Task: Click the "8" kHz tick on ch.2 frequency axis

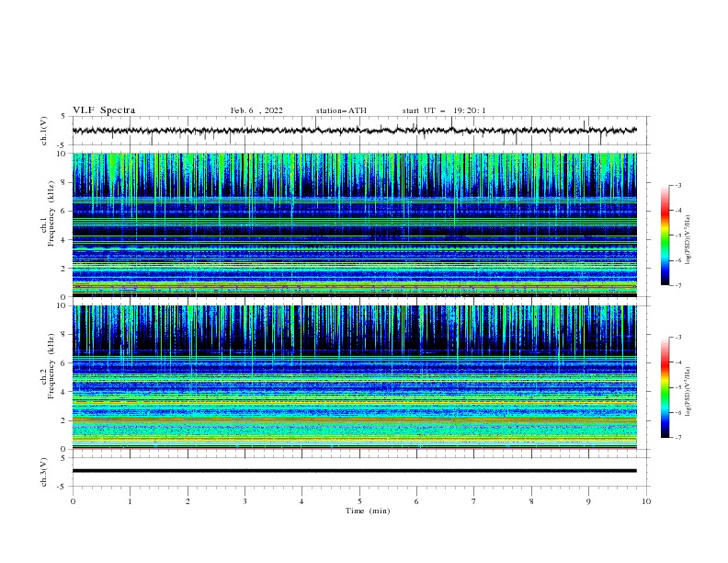Action: [63, 335]
